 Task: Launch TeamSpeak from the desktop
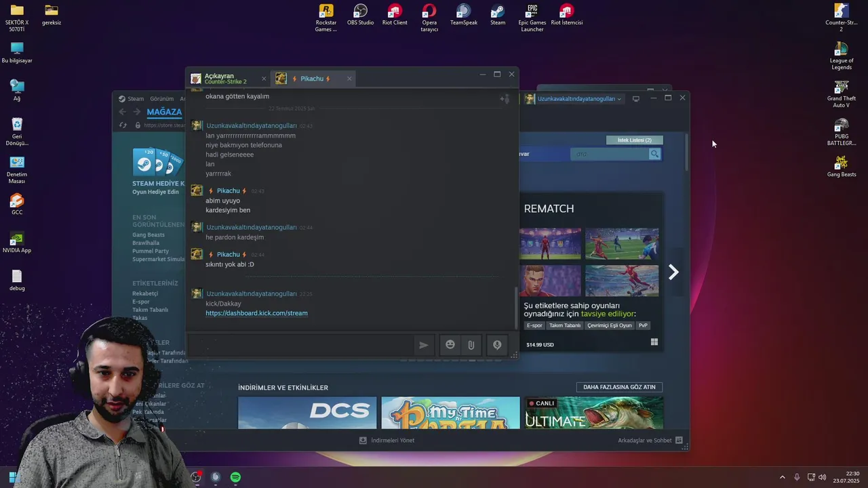[464, 15]
